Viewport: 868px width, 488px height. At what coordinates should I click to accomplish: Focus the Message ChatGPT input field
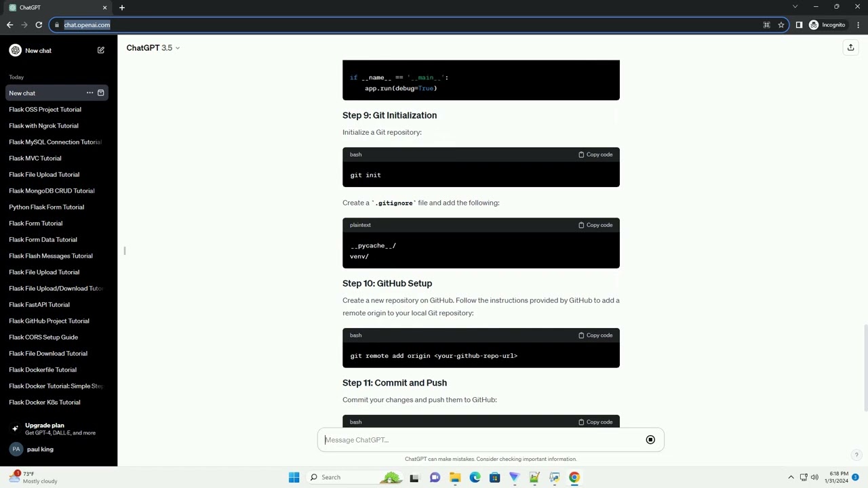pyautogui.click(x=481, y=440)
